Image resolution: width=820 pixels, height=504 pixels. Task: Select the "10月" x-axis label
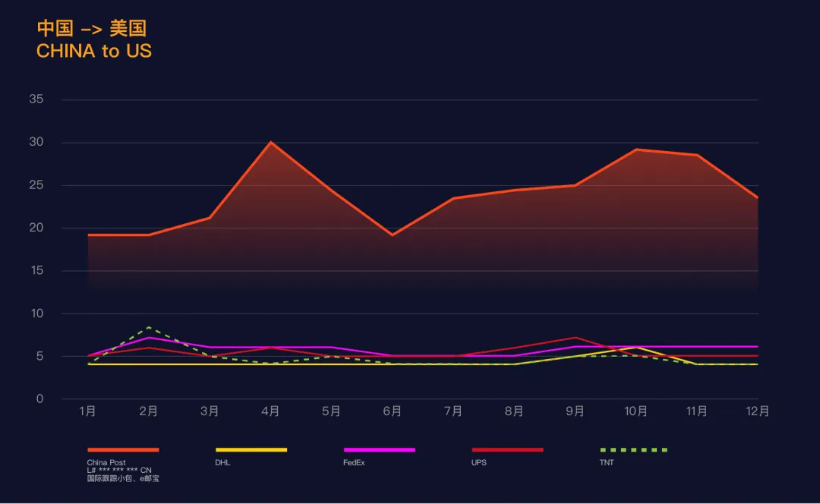pyautogui.click(x=636, y=411)
